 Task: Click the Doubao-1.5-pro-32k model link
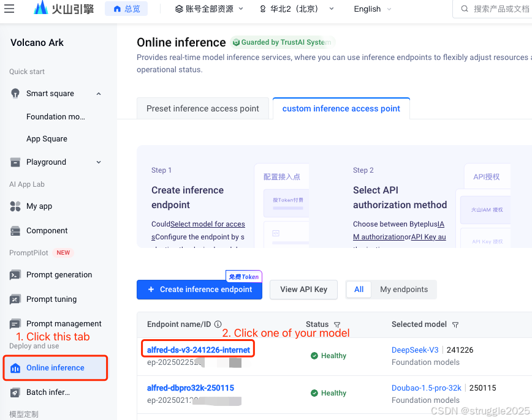tap(427, 388)
